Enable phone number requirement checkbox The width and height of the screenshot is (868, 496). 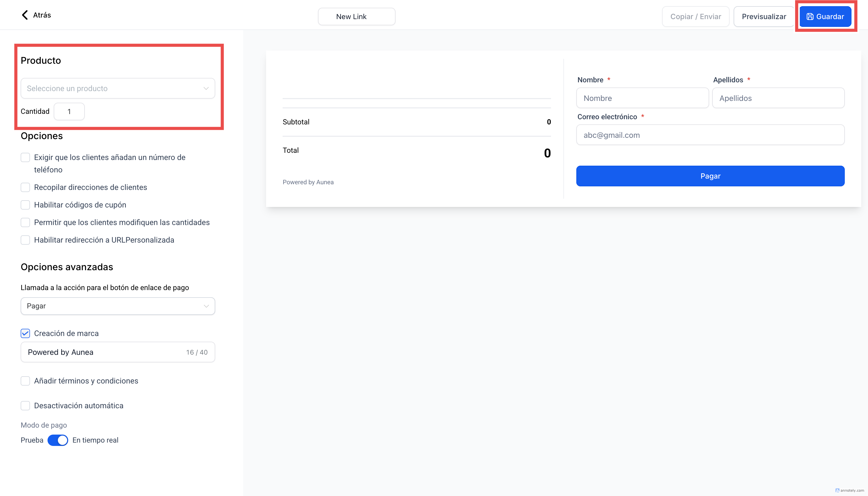pyautogui.click(x=25, y=157)
